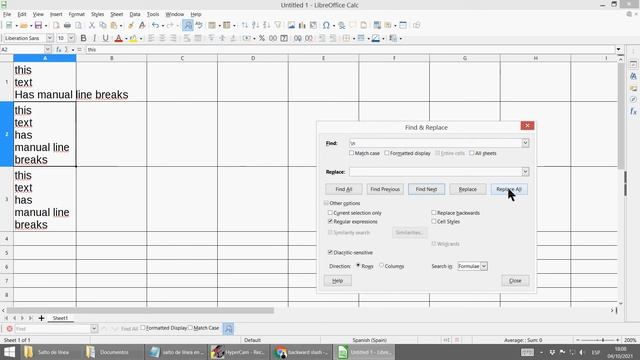Open the Name Box dropdown
This screenshot has width=640, height=360.
pyautogui.click(x=47, y=49)
